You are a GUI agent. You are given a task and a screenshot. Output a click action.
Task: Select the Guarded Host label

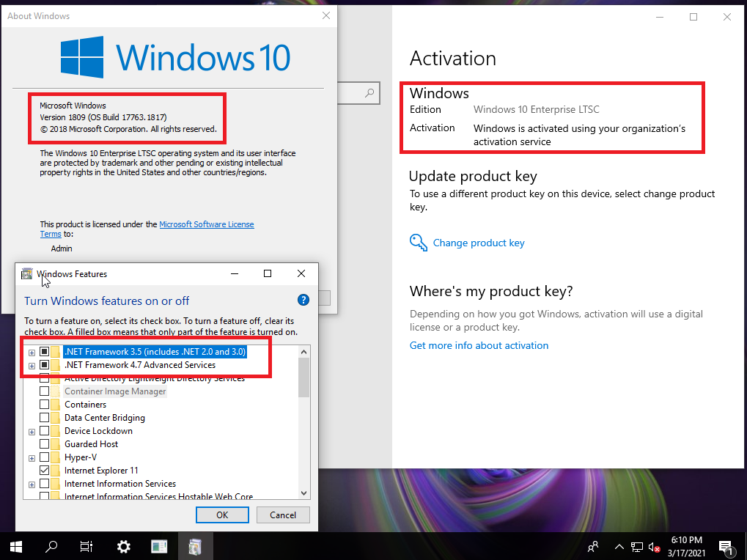91,443
